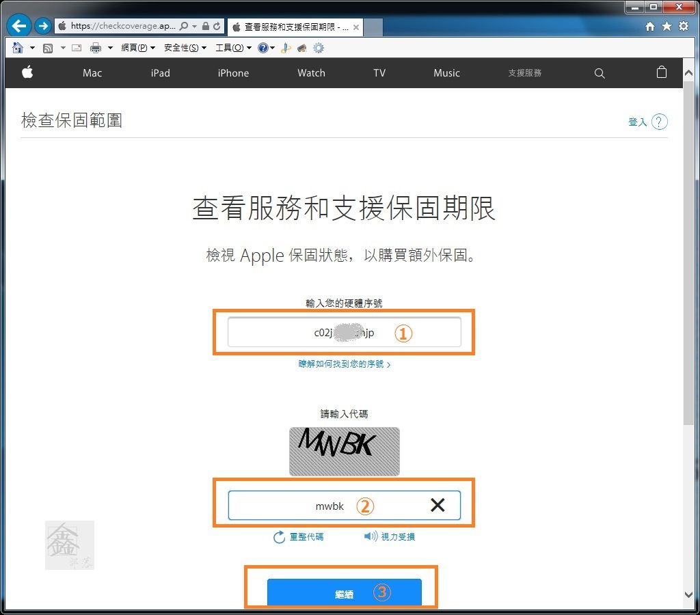Image resolution: width=700 pixels, height=615 pixels.
Task: Open the Mac navigation item
Action: [92, 73]
